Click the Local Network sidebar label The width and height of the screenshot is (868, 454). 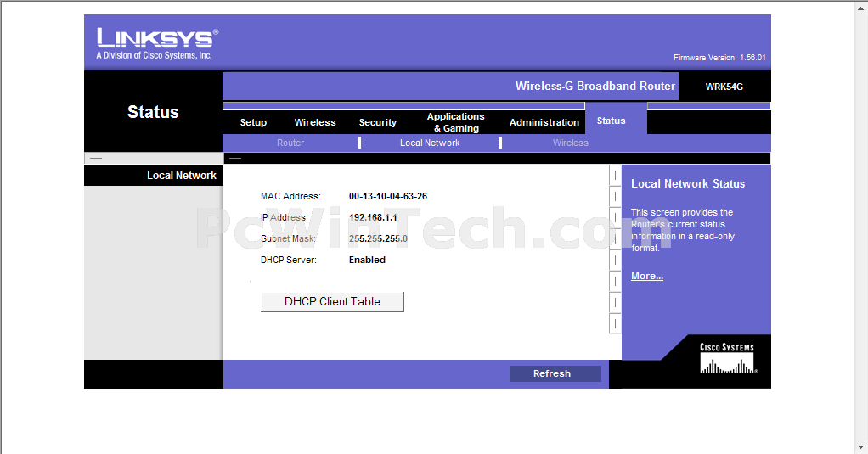click(x=182, y=176)
